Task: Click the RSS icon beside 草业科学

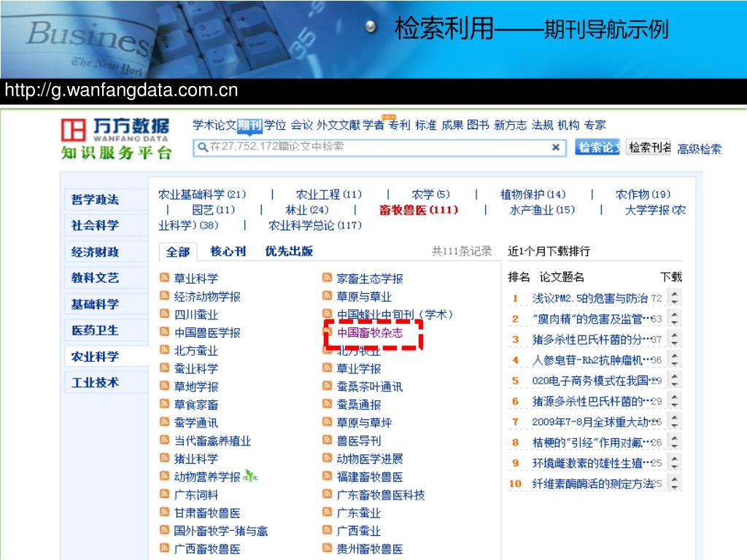Action: (x=164, y=277)
